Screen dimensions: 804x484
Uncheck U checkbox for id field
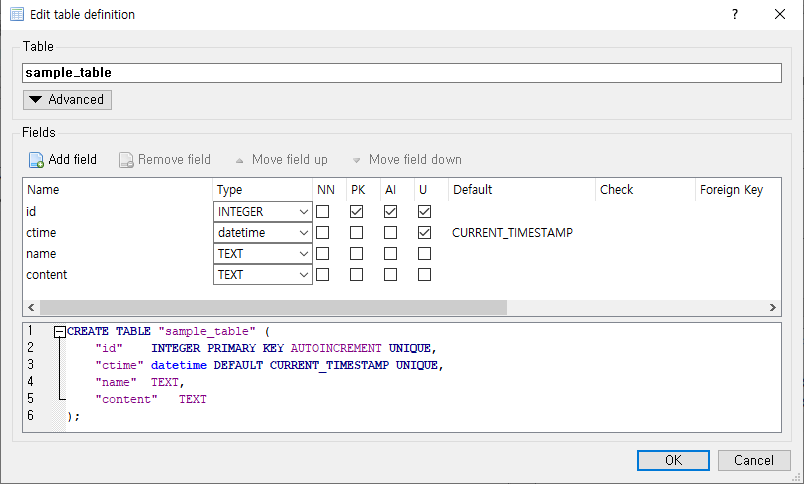(x=424, y=211)
